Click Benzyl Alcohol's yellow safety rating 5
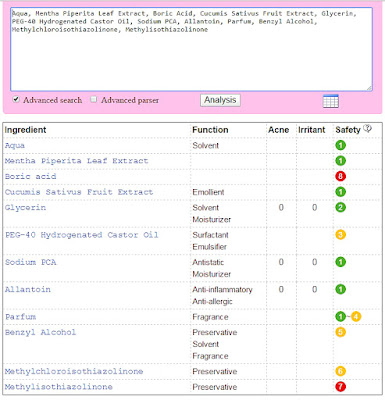 [x=340, y=332]
